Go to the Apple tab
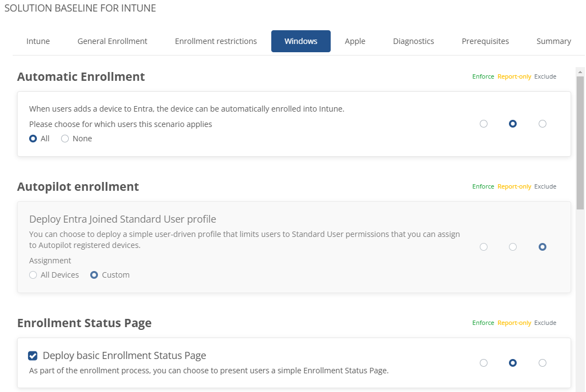The width and height of the screenshot is (586, 392). tap(355, 41)
